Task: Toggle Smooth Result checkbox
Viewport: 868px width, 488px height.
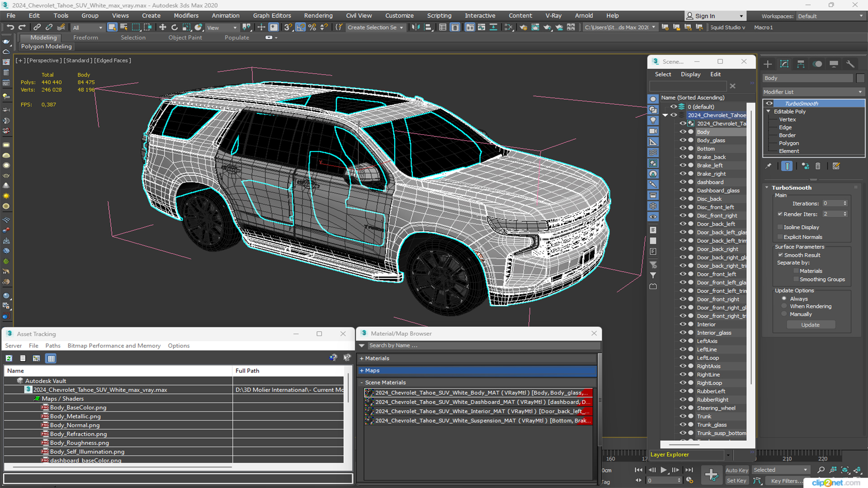Action: 780,255
